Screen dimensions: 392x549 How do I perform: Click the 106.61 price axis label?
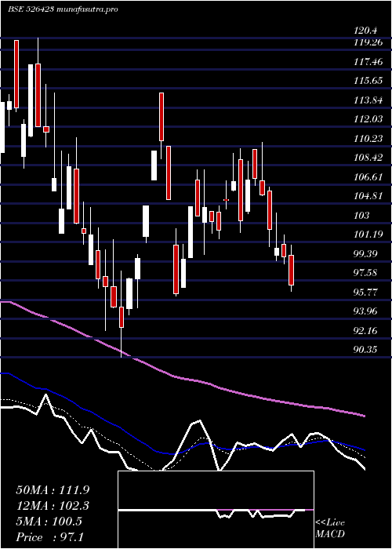pos(368,176)
